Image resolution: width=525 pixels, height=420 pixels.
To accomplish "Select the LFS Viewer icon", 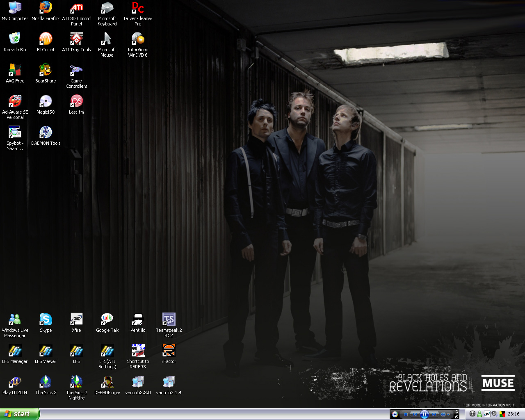I will [46, 354].
